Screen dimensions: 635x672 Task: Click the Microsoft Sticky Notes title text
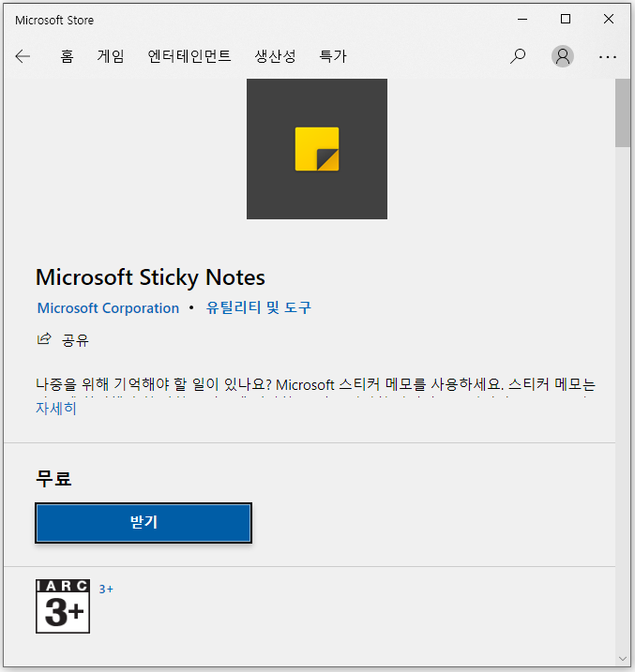coord(150,277)
